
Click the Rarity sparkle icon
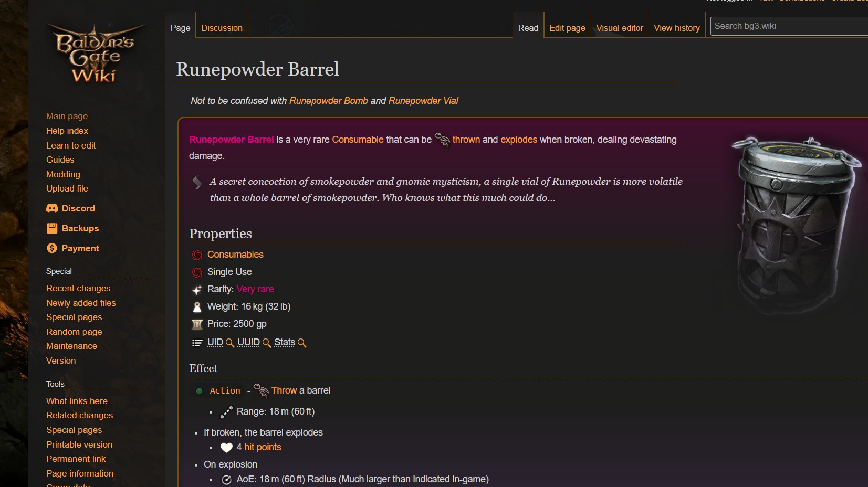(x=197, y=290)
